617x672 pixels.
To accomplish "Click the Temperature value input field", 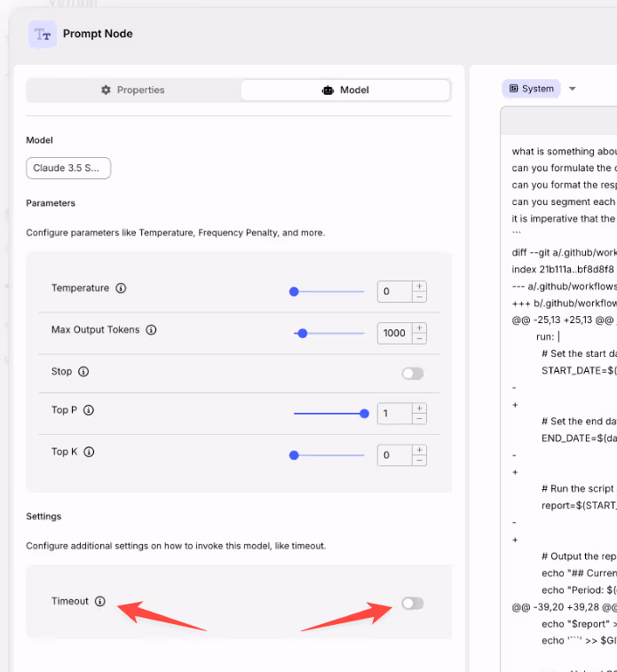I will pyautogui.click(x=395, y=291).
